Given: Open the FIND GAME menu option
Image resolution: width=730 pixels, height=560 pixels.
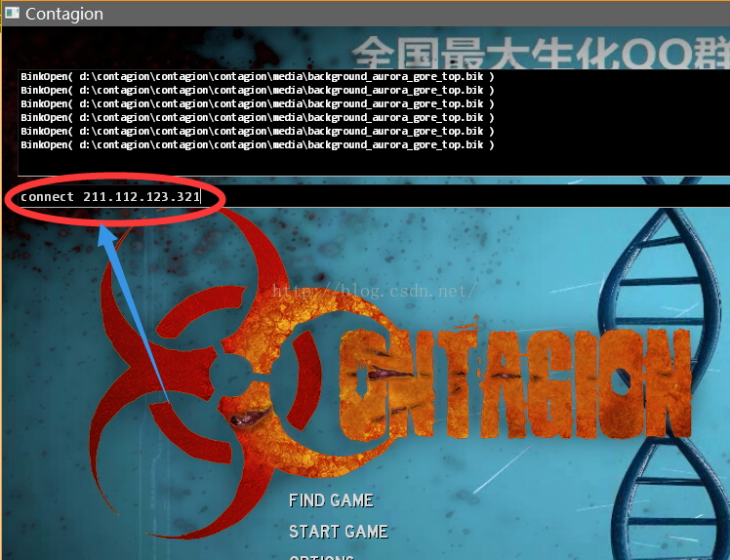Looking at the screenshot, I should [331, 500].
